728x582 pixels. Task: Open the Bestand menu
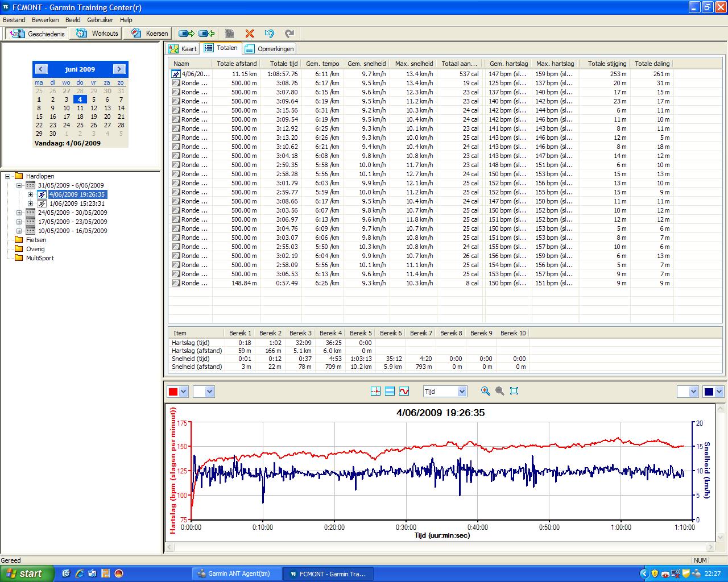click(x=14, y=20)
